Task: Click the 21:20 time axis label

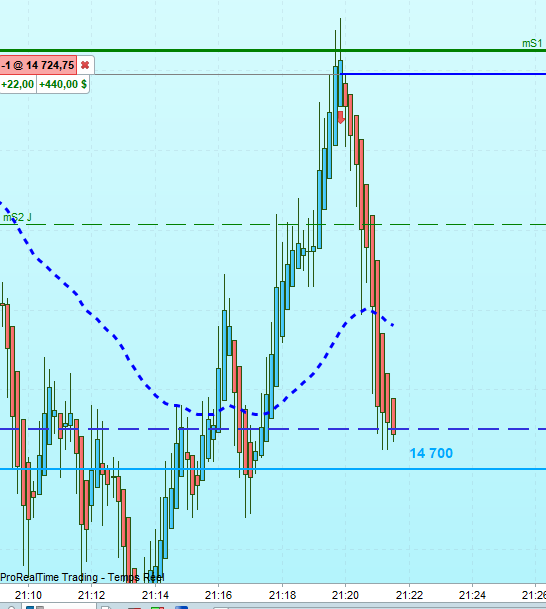Action: tap(345, 595)
